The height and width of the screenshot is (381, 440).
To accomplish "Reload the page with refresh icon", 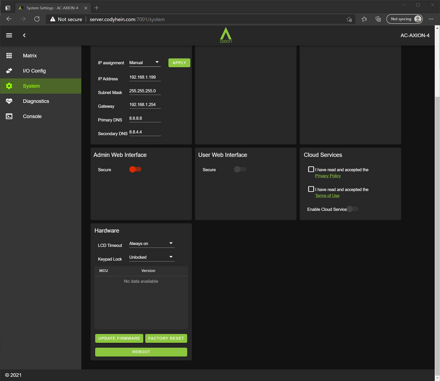I will tap(37, 19).
